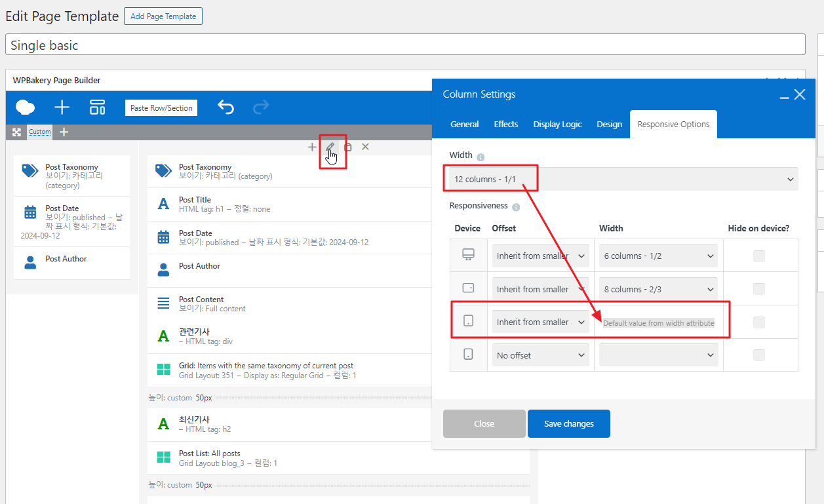
Task: Open the templates layout icon in toolbar
Action: 98,107
